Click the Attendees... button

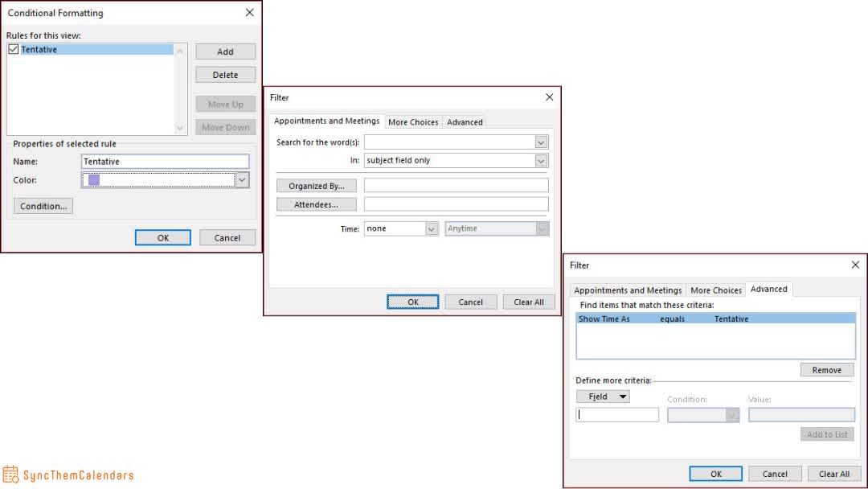click(316, 204)
